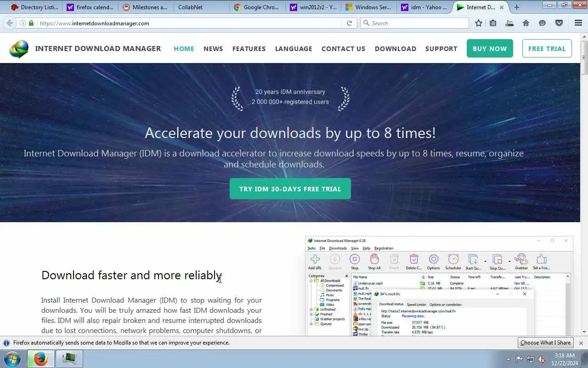
Task: Bookmark this page with the star icon
Action: (x=479, y=23)
